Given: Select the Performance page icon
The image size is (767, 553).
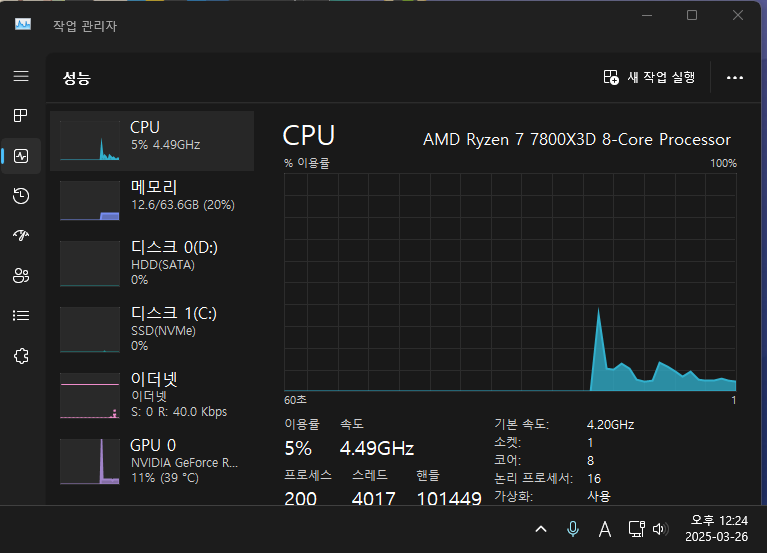Looking at the screenshot, I should (21, 156).
